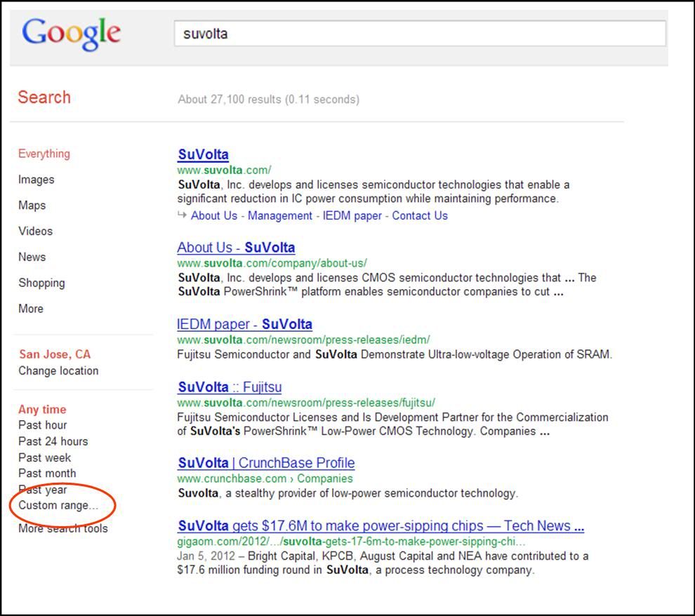Click www.crunchbase.com Companies breadcrumb
Viewport: 695px width, 616px height.
click(x=265, y=478)
